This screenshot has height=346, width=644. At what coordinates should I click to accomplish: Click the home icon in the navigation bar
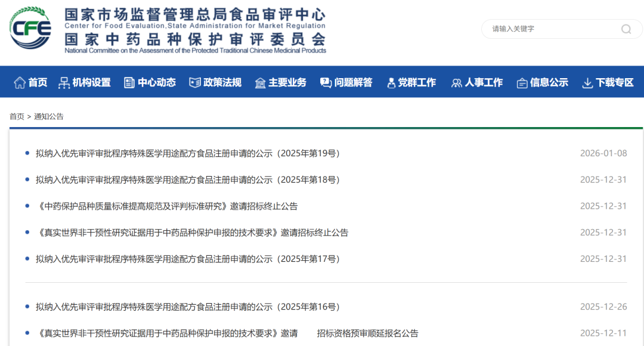coord(18,82)
